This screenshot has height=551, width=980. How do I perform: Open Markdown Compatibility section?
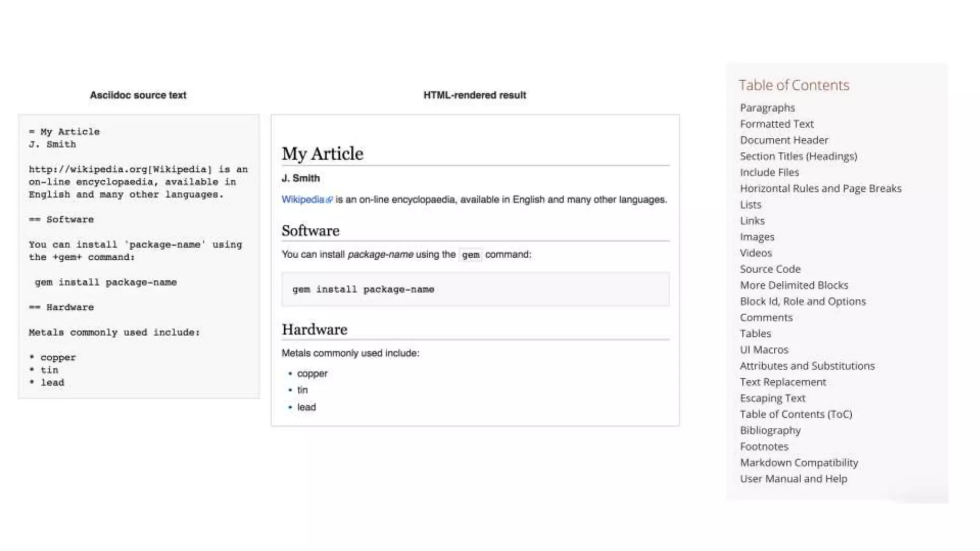[x=799, y=463]
